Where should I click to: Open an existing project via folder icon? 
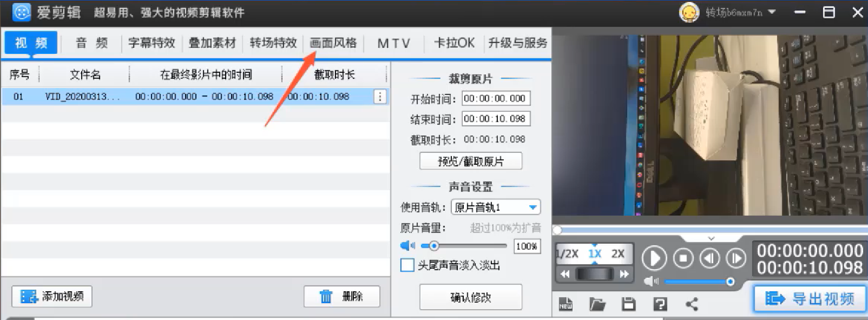597,304
